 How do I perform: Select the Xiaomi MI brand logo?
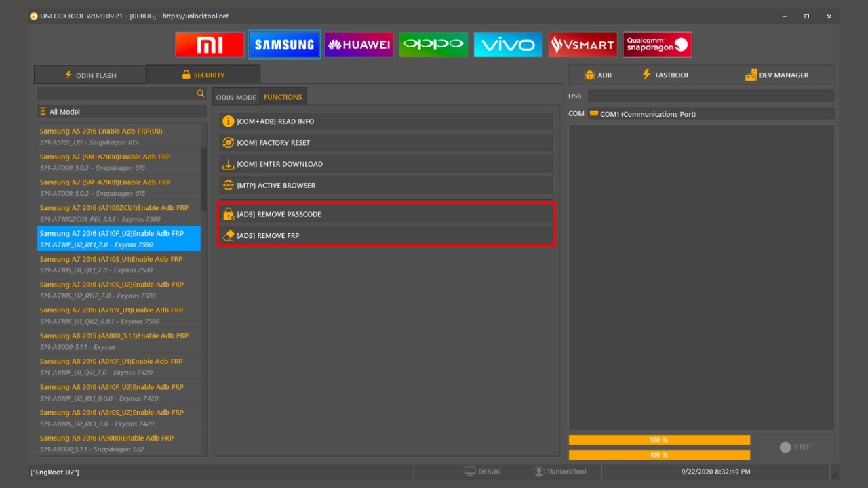pyautogui.click(x=210, y=45)
